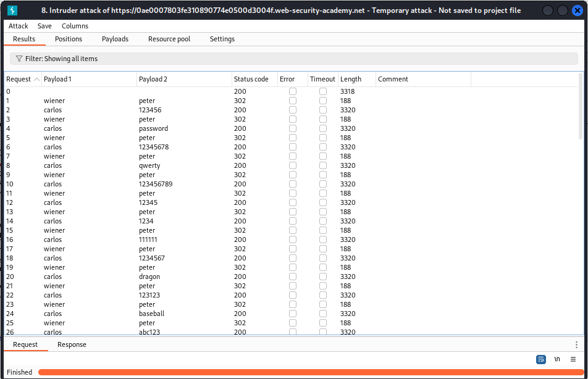Toggle Timeout checkbox in request 4 row
Image resolution: width=588 pixels, height=379 pixels.
tap(323, 128)
